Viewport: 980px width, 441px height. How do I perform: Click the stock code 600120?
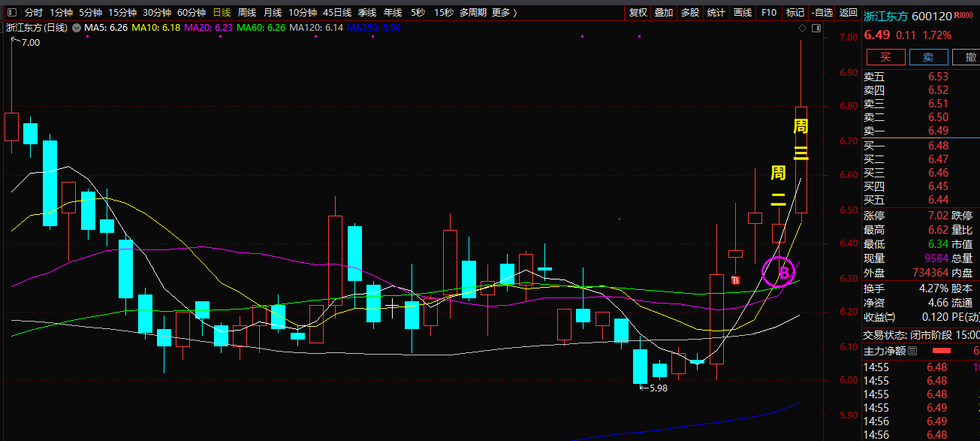coord(932,16)
